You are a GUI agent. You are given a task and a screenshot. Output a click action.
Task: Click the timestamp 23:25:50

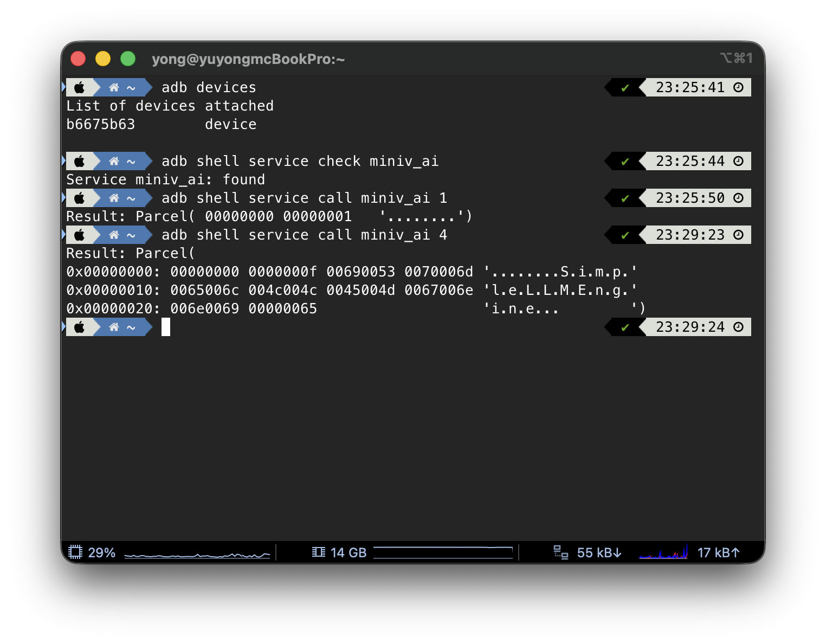pyautogui.click(x=690, y=198)
